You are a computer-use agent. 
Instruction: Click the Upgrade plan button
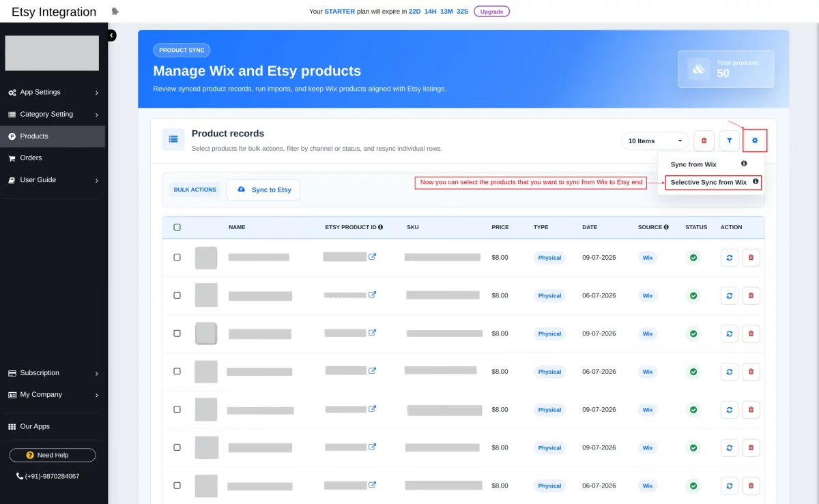(x=491, y=12)
